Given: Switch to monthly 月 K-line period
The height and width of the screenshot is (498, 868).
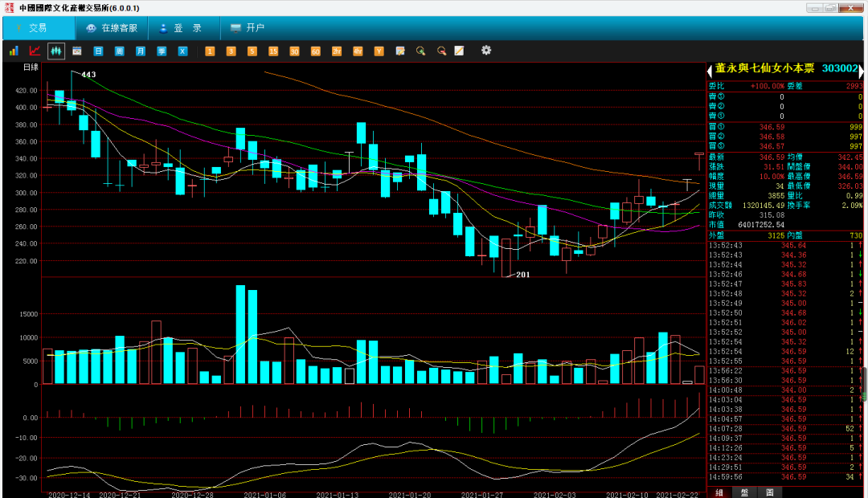Looking at the screenshot, I should click(x=141, y=51).
